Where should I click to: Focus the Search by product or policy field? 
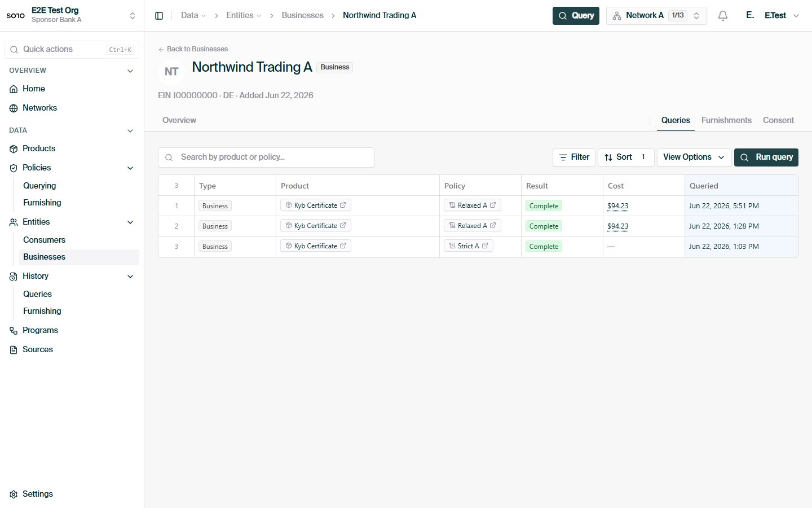click(x=266, y=157)
